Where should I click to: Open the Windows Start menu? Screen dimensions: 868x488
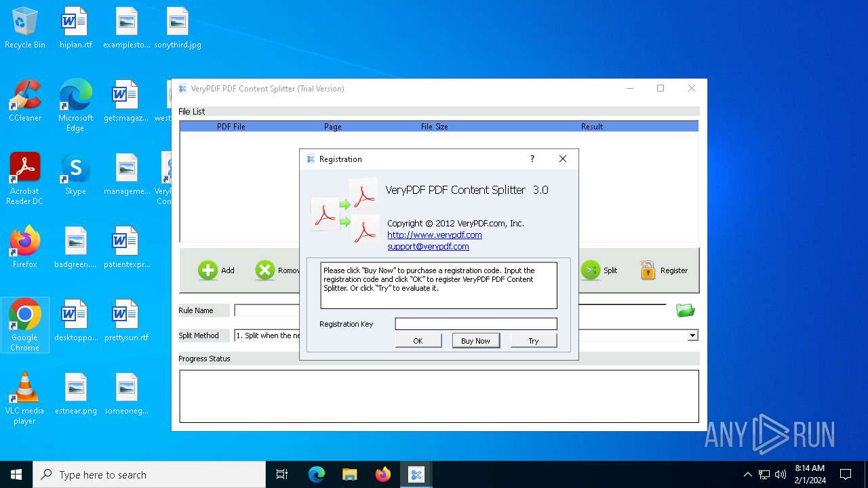[x=16, y=474]
